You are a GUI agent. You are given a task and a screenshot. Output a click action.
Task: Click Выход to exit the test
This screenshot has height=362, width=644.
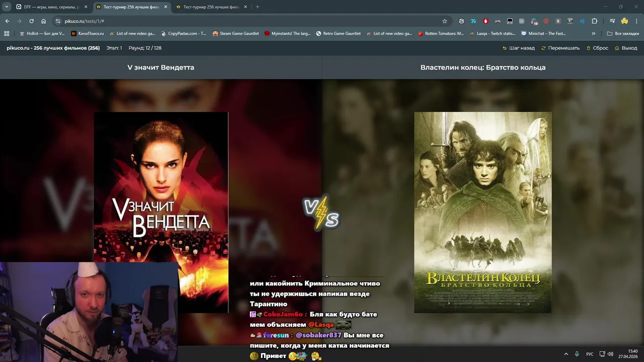tap(626, 48)
